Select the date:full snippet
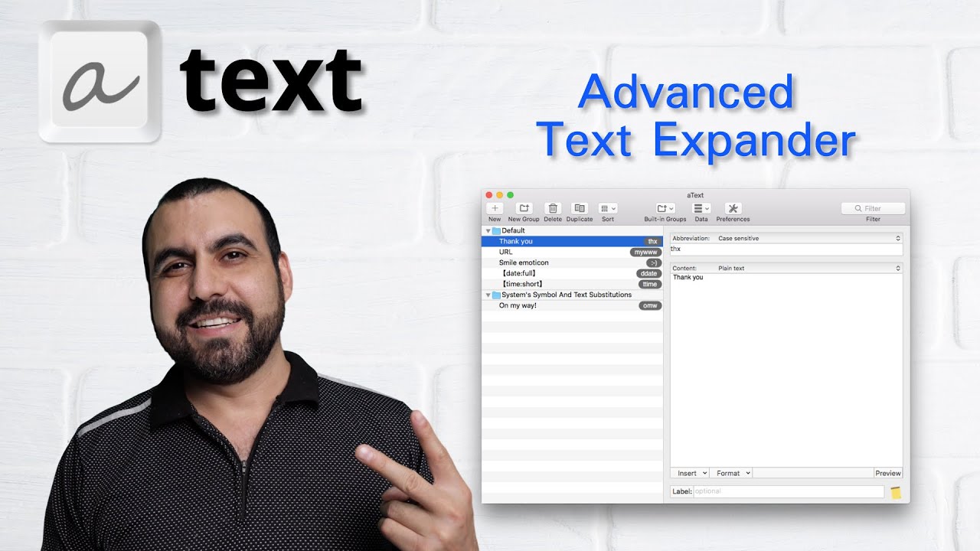This screenshot has height=551, width=980. tap(572, 273)
